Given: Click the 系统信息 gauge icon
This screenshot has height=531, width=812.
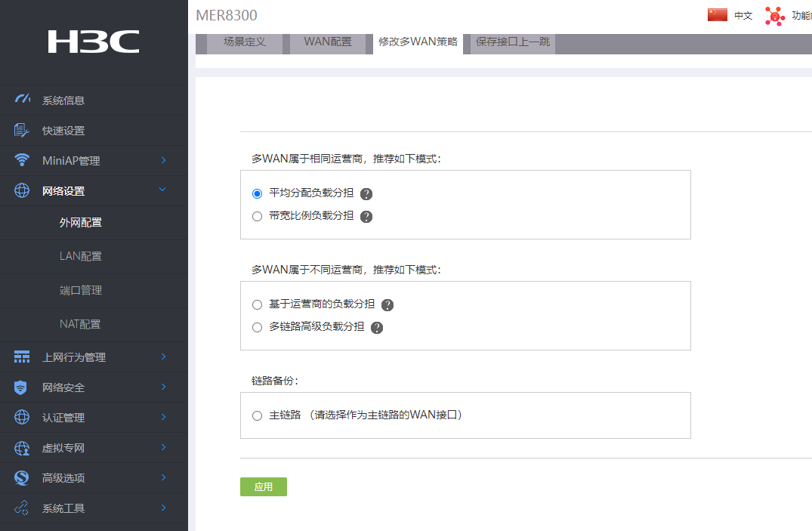Looking at the screenshot, I should point(22,98).
